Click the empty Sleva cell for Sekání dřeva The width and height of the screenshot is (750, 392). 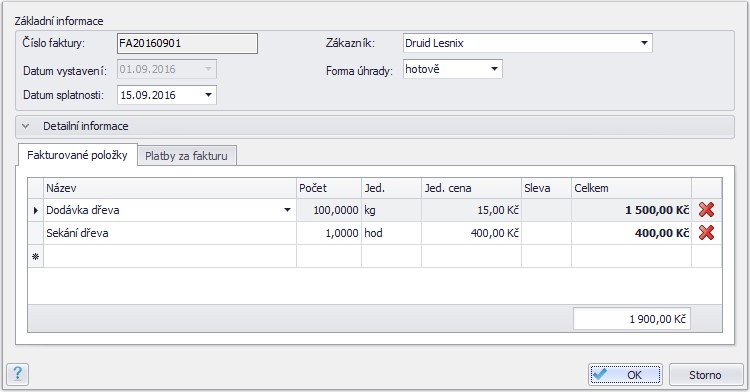pos(546,233)
